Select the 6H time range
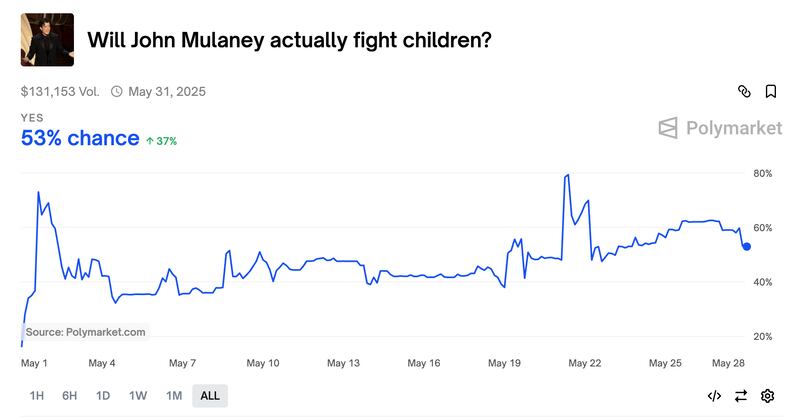The image size is (800, 420). (x=70, y=396)
